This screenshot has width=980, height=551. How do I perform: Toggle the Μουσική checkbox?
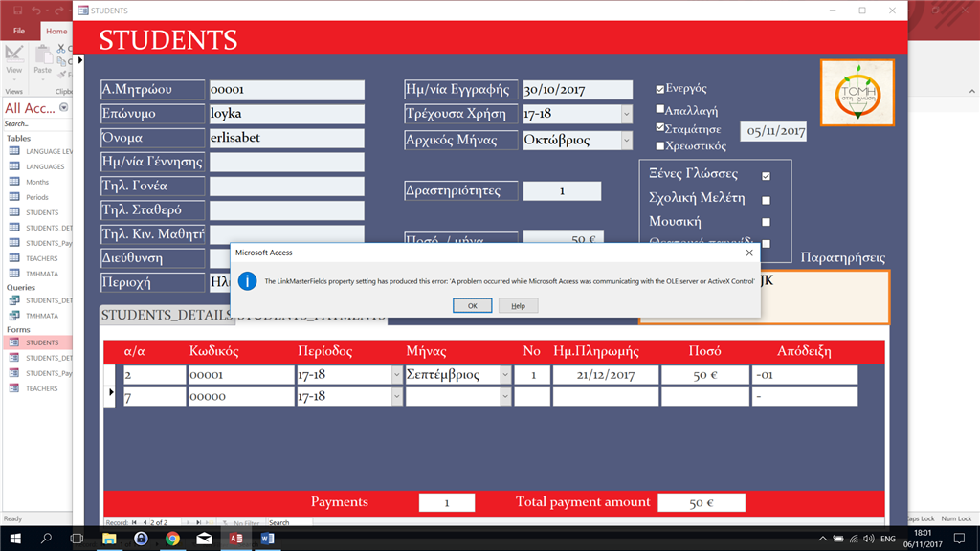pos(767,222)
